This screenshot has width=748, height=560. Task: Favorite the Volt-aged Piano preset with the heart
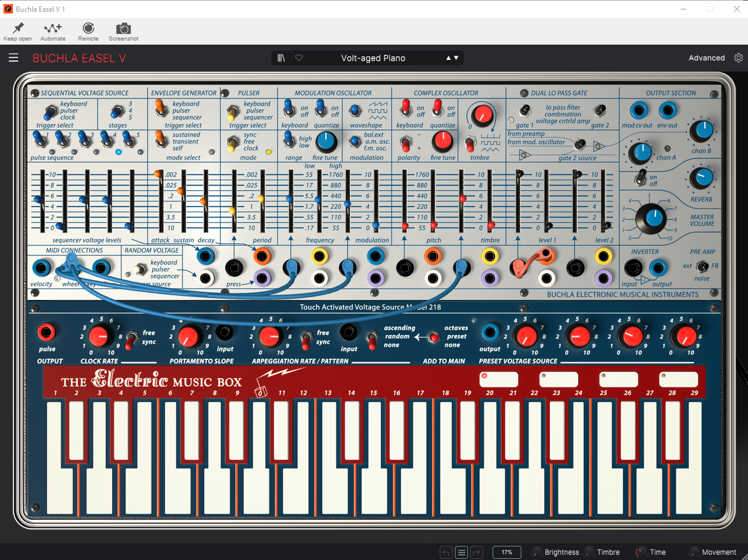(x=299, y=58)
